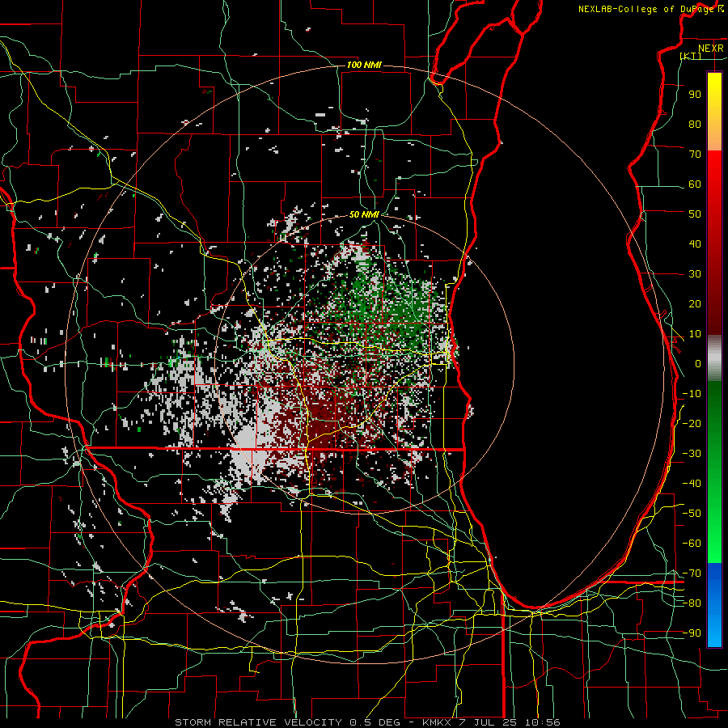Click the 90 value on velocity scale
Viewport: 728px width, 728px height.
click(x=695, y=95)
